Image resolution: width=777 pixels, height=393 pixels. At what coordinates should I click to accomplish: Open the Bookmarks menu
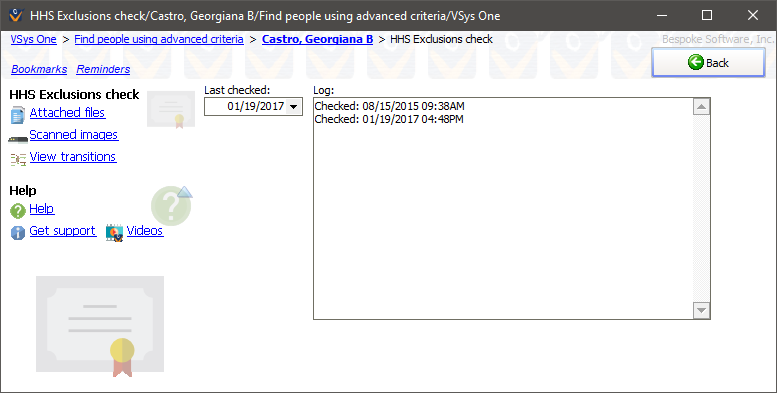39,69
